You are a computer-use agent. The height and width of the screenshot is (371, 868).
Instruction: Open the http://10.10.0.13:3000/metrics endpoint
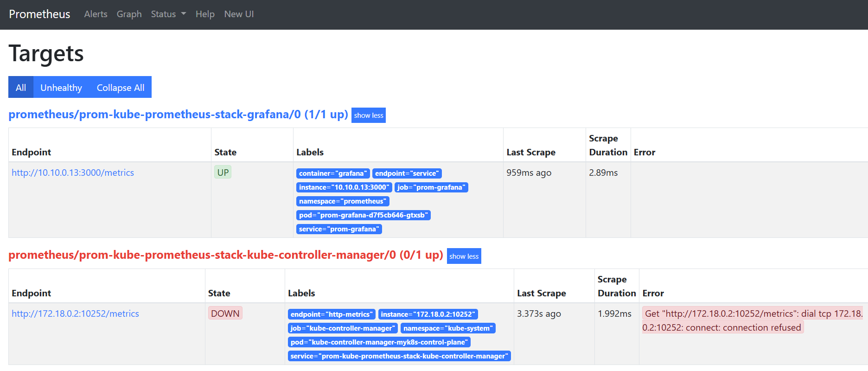click(73, 173)
